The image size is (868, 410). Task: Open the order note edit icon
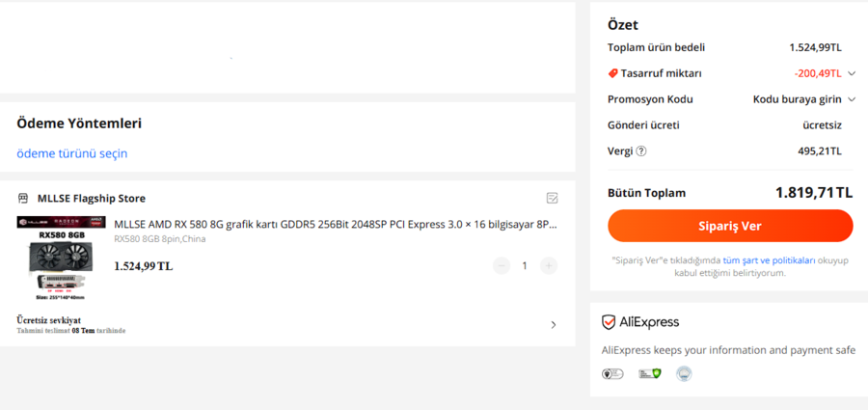552,198
